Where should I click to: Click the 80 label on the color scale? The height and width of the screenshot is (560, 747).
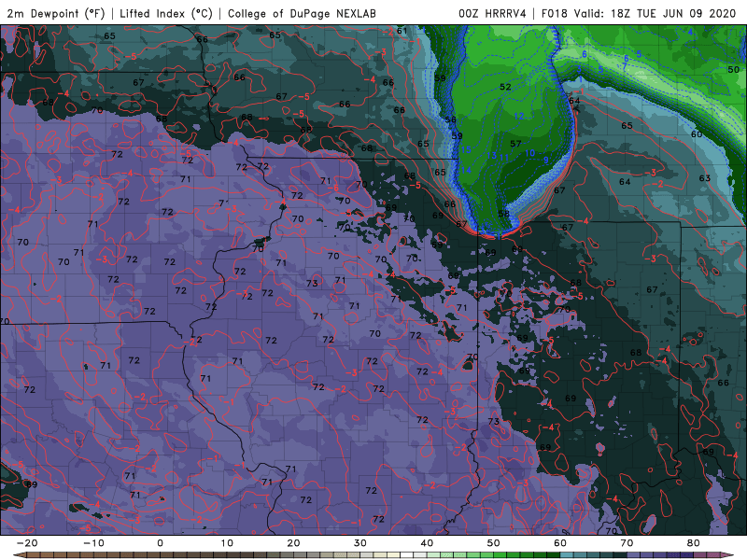pyautogui.click(x=694, y=543)
